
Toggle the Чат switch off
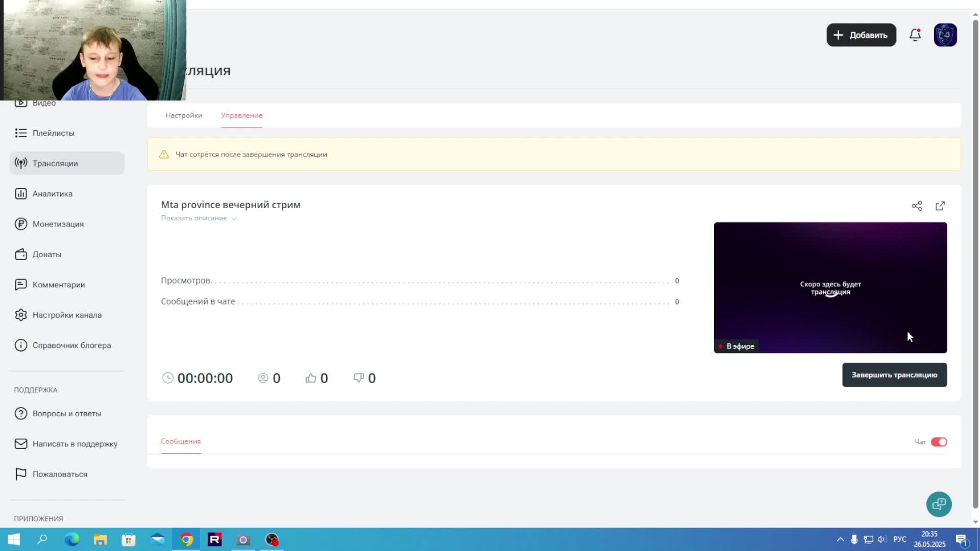tap(939, 442)
